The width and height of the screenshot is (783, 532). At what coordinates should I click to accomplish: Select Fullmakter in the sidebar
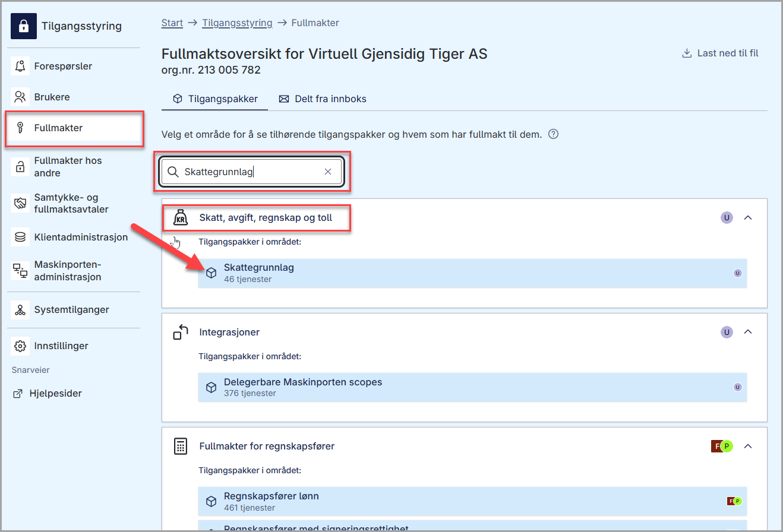click(74, 128)
